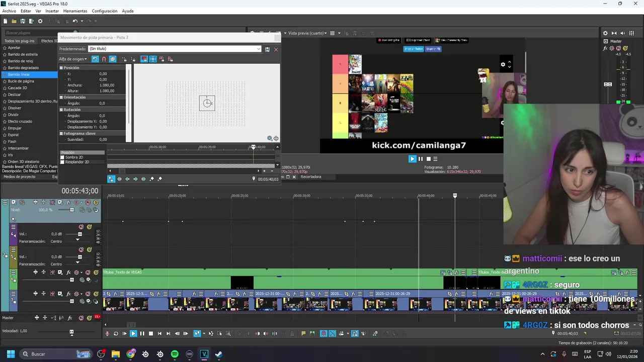This screenshot has width=644, height=362.
Task: Collapse the Fotograma clave section
Action: pyautogui.click(x=61, y=134)
